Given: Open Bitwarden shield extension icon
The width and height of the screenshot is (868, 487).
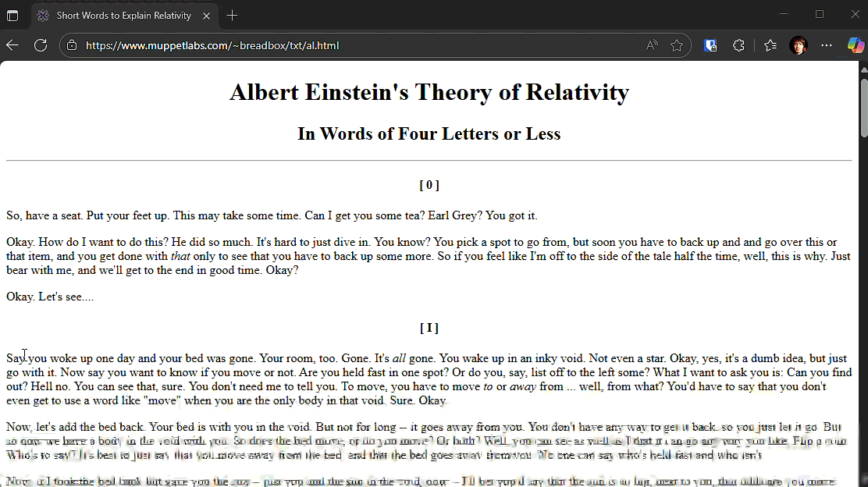Looking at the screenshot, I should (710, 45).
